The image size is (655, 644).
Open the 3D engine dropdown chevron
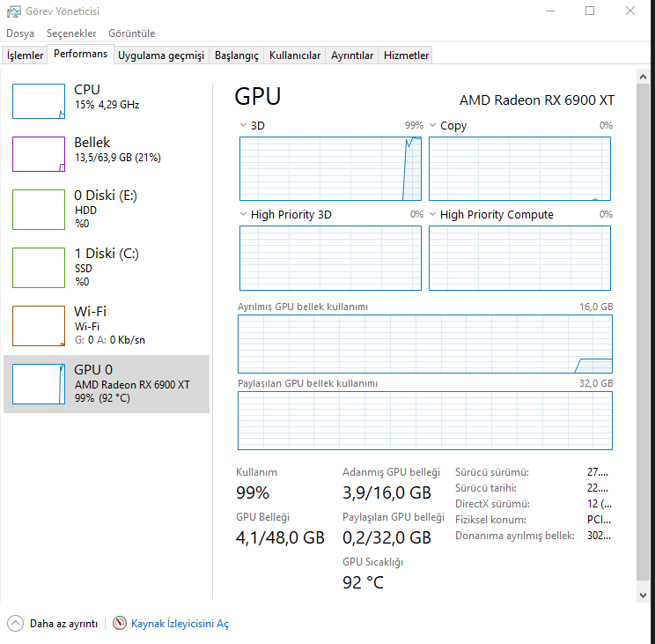click(243, 125)
